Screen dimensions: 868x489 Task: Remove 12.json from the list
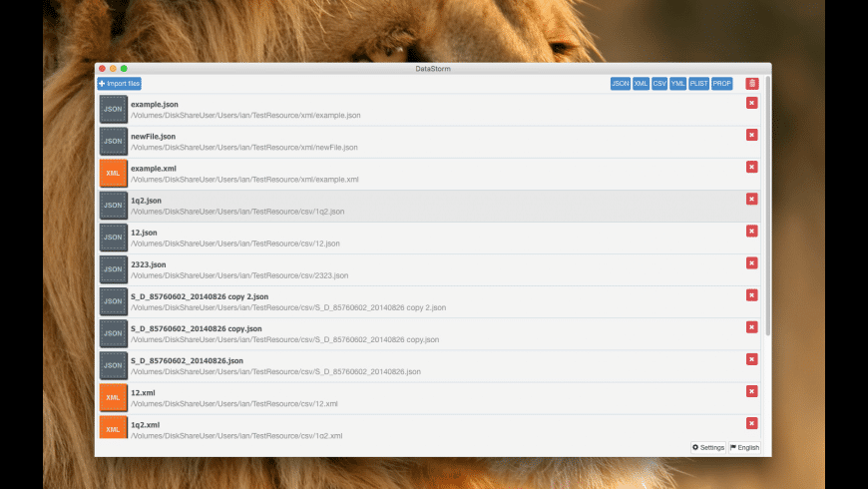click(751, 232)
